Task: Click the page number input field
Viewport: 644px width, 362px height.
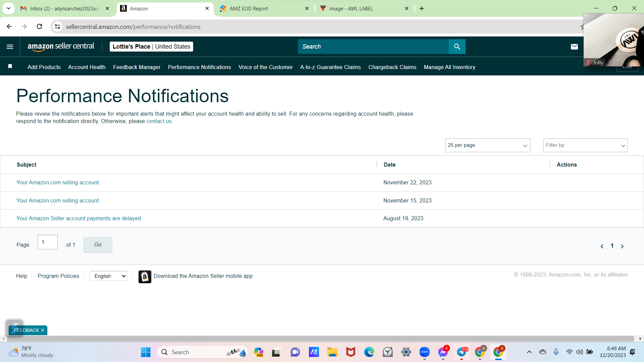Action: pos(48,242)
